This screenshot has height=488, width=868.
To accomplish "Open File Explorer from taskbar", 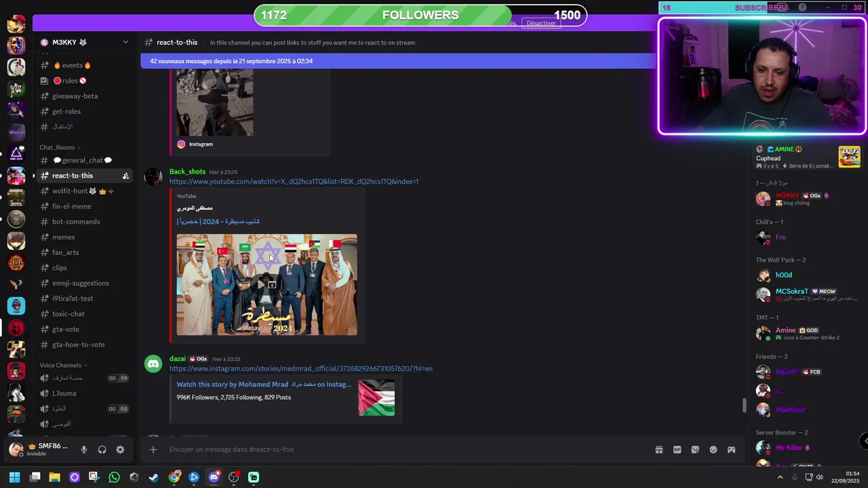I will pos(54,477).
